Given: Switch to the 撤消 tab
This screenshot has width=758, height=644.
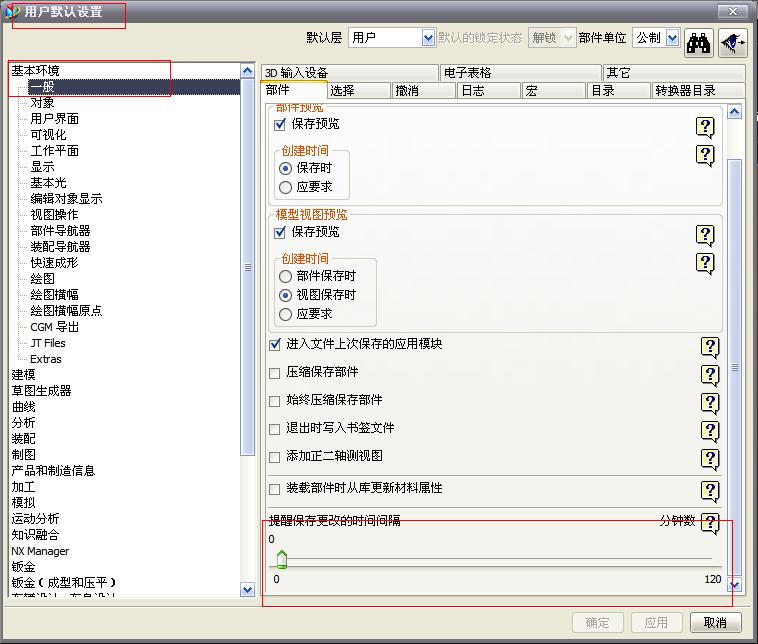Looking at the screenshot, I should coord(423,90).
